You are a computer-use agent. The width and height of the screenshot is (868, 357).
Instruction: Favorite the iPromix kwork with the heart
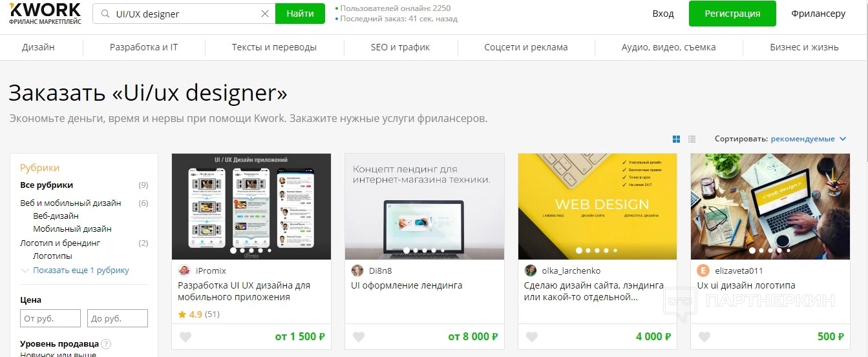click(x=185, y=337)
